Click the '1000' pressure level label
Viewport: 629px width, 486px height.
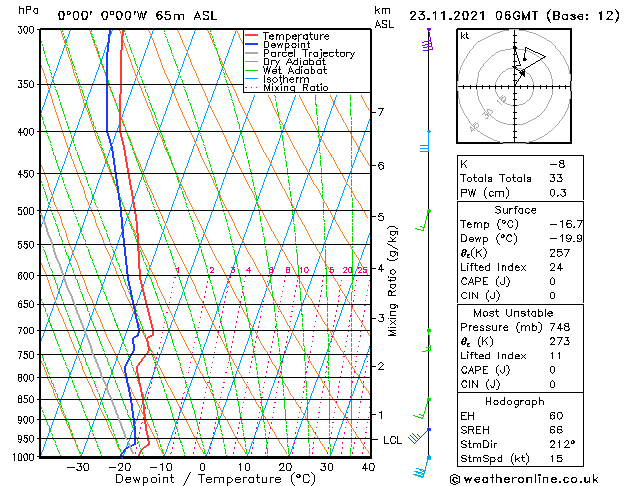tap(24, 457)
